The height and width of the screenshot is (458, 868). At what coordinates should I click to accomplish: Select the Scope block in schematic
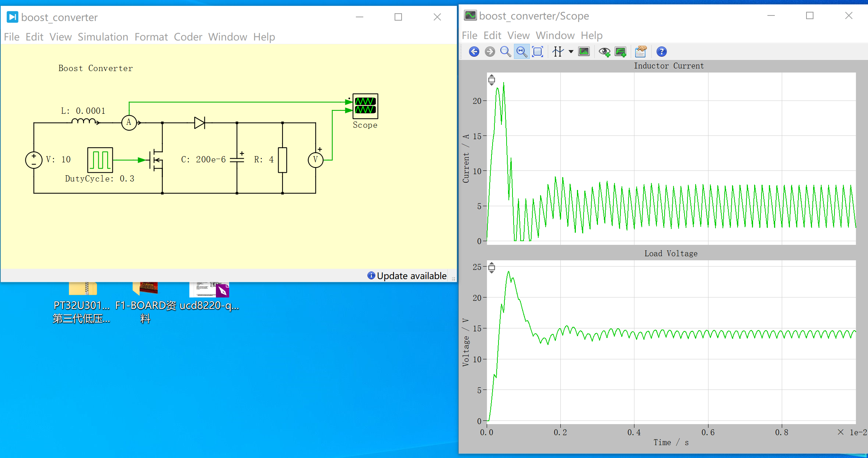(x=365, y=106)
